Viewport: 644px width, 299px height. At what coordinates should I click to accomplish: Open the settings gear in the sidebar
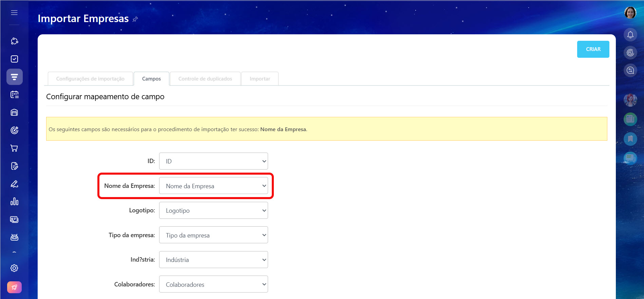[14, 268]
